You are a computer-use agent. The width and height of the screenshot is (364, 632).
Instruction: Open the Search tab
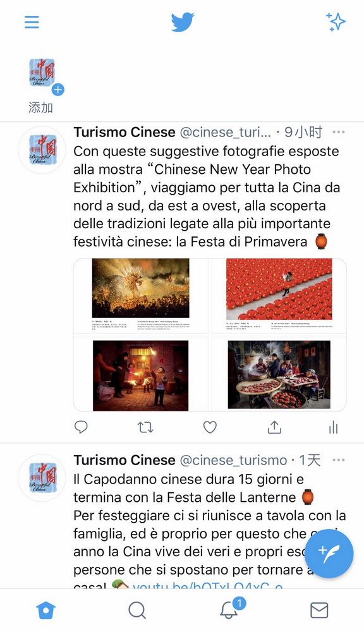point(137,611)
